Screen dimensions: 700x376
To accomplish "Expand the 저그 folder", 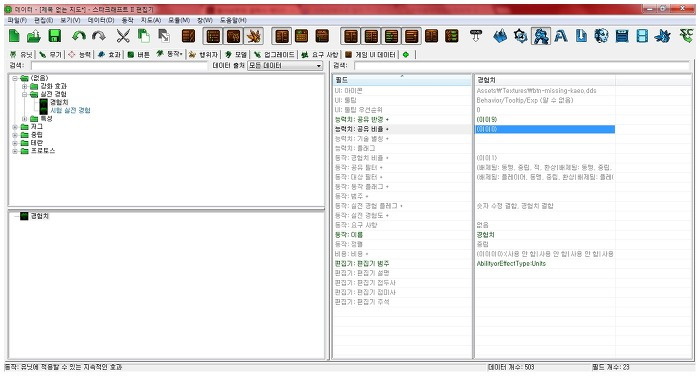I will 15,127.
